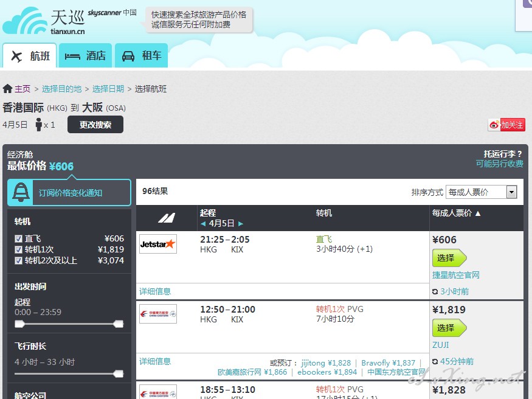Image resolution: width=532 pixels, height=399 pixels.
Task: Refresh price updated 3小时前
Action: pyautogui.click(x=435, y=292)
